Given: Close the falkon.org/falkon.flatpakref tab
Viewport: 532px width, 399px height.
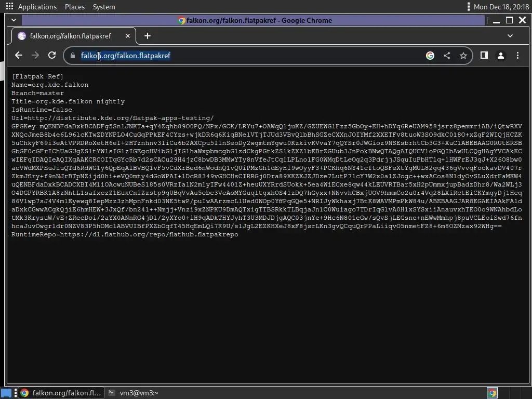Looking at the screenshot, I should pos(128,36).
